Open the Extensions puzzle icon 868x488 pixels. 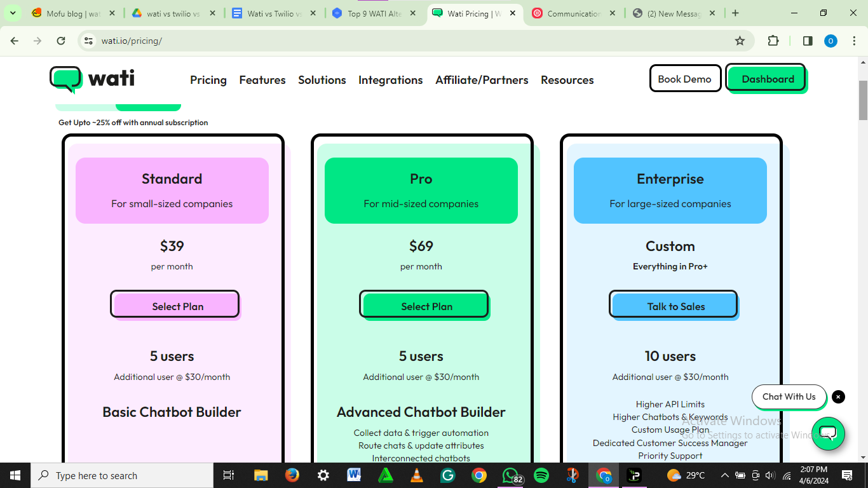click(x=773, y=41)
